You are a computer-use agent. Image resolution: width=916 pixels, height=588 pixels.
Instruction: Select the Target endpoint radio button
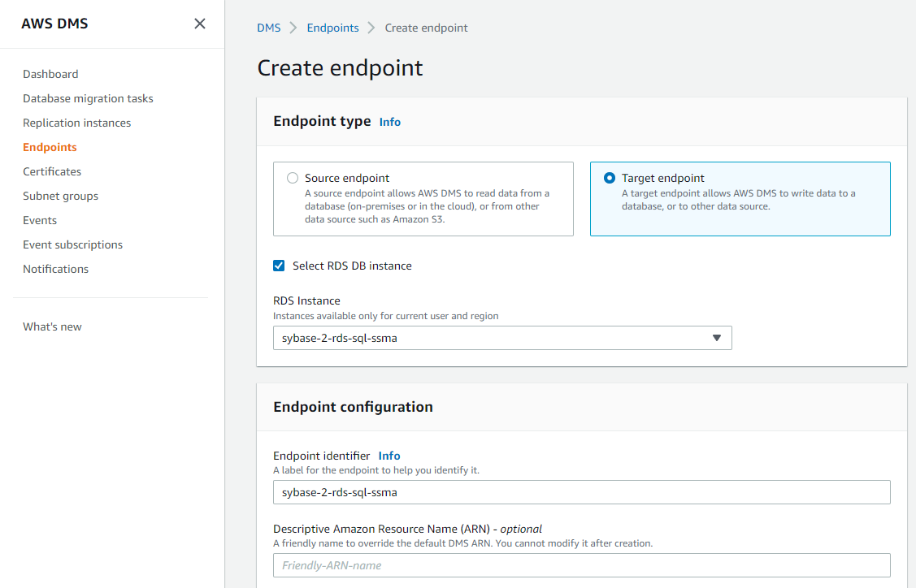tap(610, 178)
